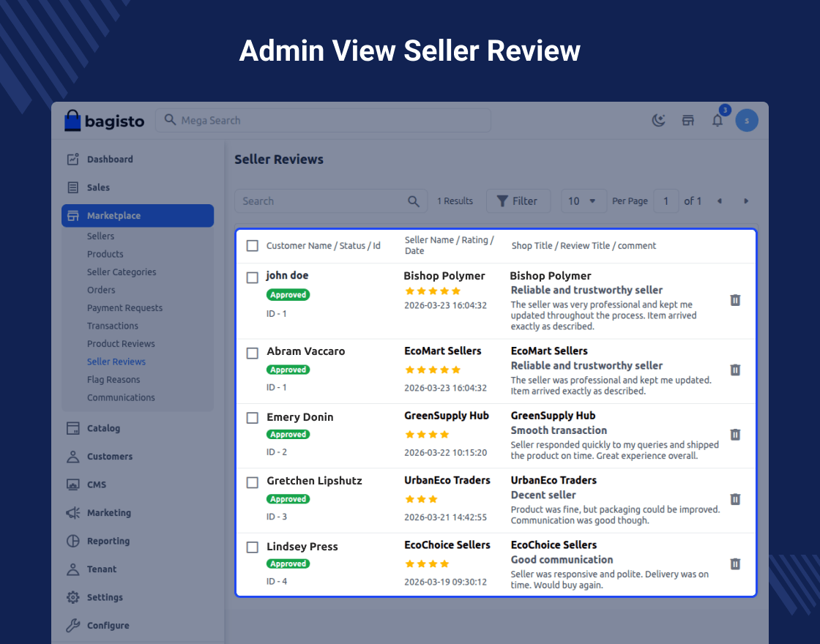
Task: Open Product Reviews submenu link
Action: click(121, 344)
